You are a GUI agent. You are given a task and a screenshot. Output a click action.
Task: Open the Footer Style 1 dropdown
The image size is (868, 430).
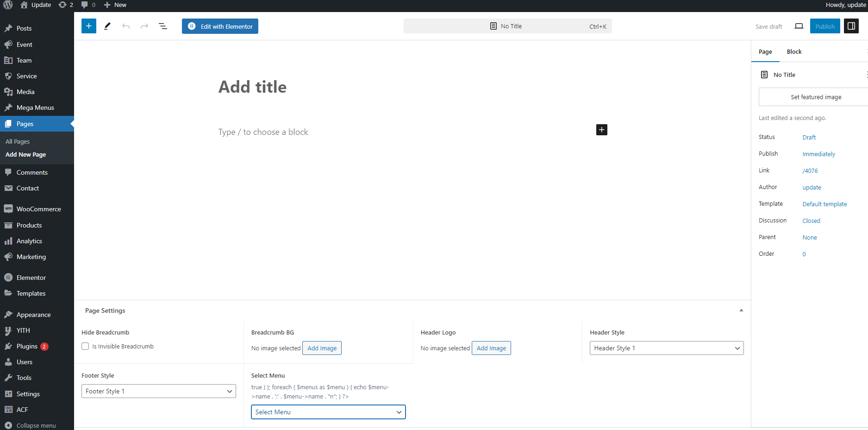158,391
